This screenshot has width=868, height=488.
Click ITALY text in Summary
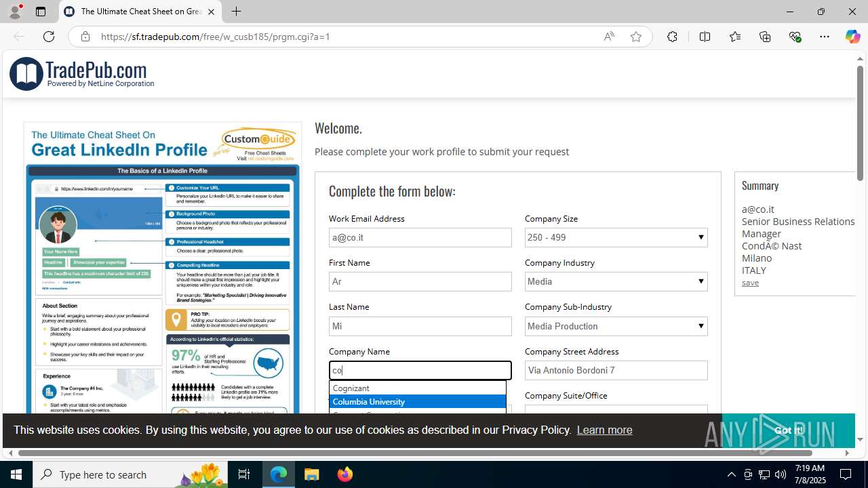[754, 270]
